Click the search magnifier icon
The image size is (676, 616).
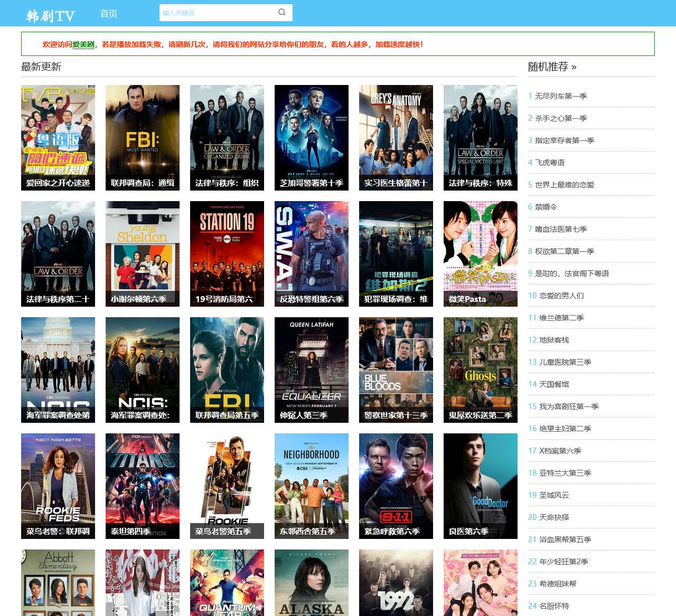282,12
